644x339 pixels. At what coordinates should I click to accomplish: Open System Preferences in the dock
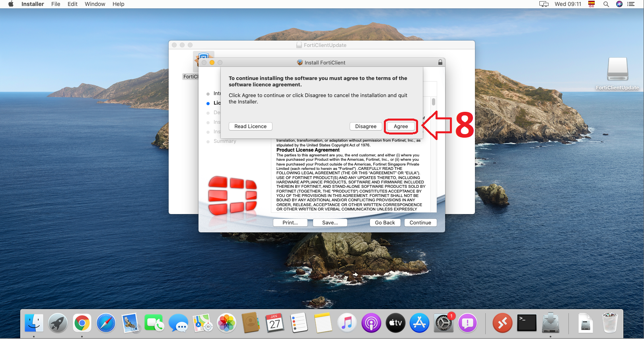point(443,323)
